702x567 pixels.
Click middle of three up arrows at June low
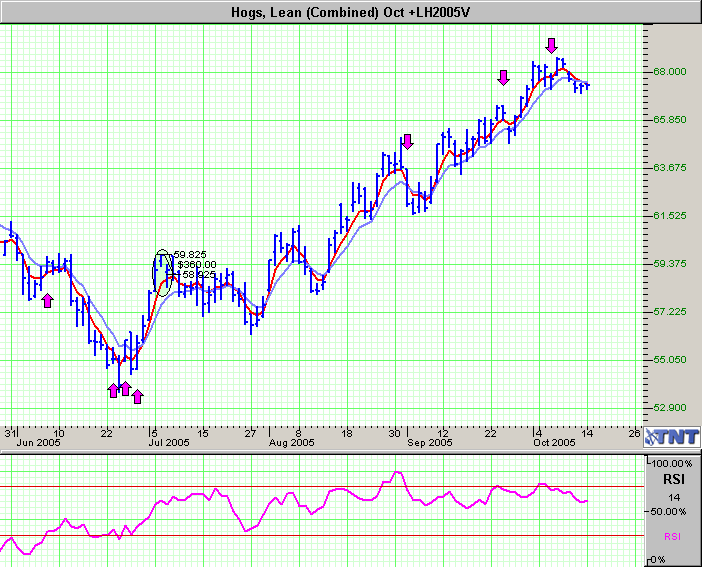pyautogui.click(x=126, y=388)
